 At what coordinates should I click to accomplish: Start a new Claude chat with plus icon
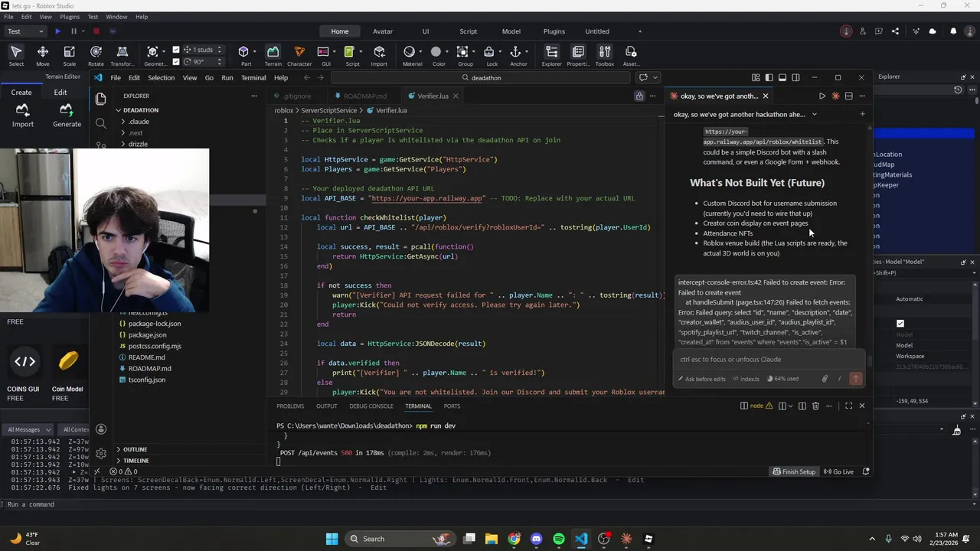pos(862,114)
